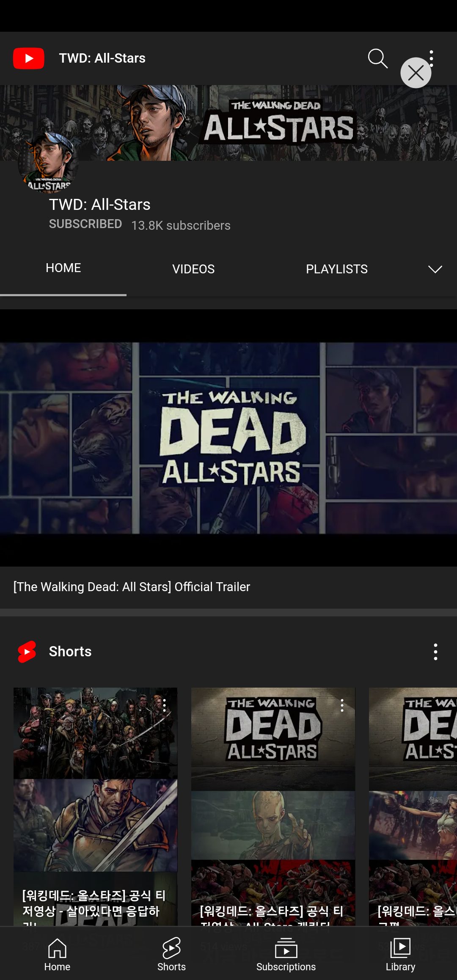Expand more channel tabs with chevron
Screen dimensions: 457x980
tap(435, 269)
